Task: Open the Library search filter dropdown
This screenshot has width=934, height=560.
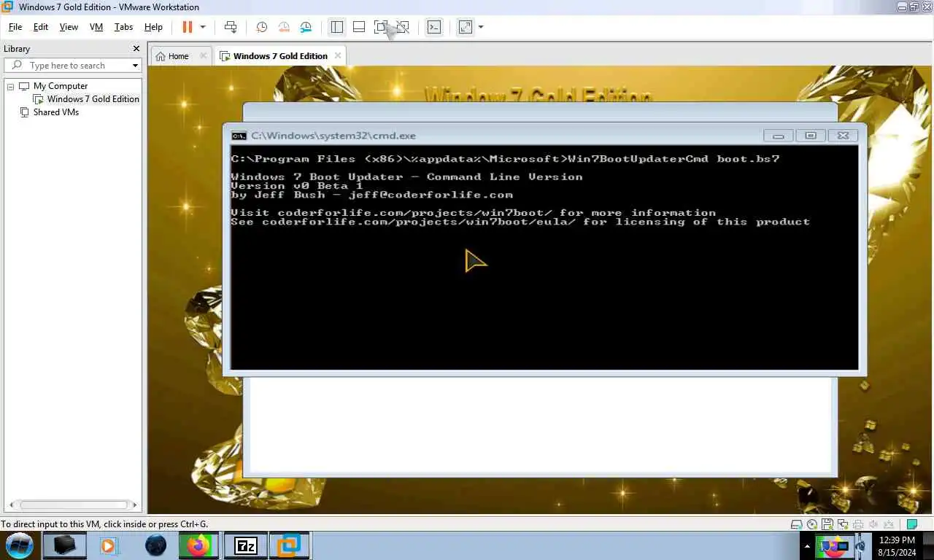Action: tap(135, 66)
